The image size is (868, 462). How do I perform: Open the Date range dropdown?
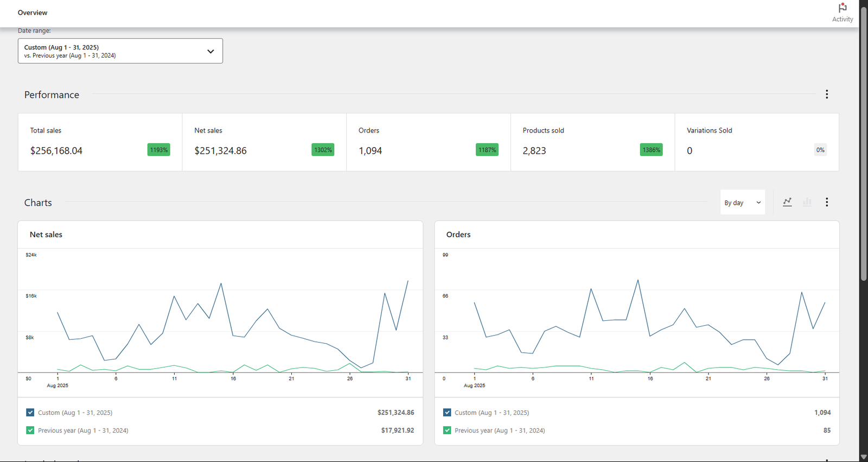point(120,51)
